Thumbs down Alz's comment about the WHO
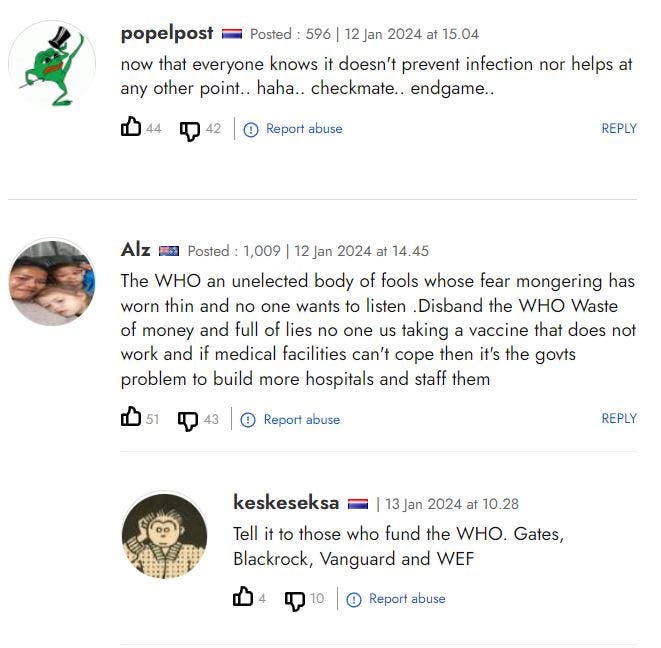 (x=188, y=421)
